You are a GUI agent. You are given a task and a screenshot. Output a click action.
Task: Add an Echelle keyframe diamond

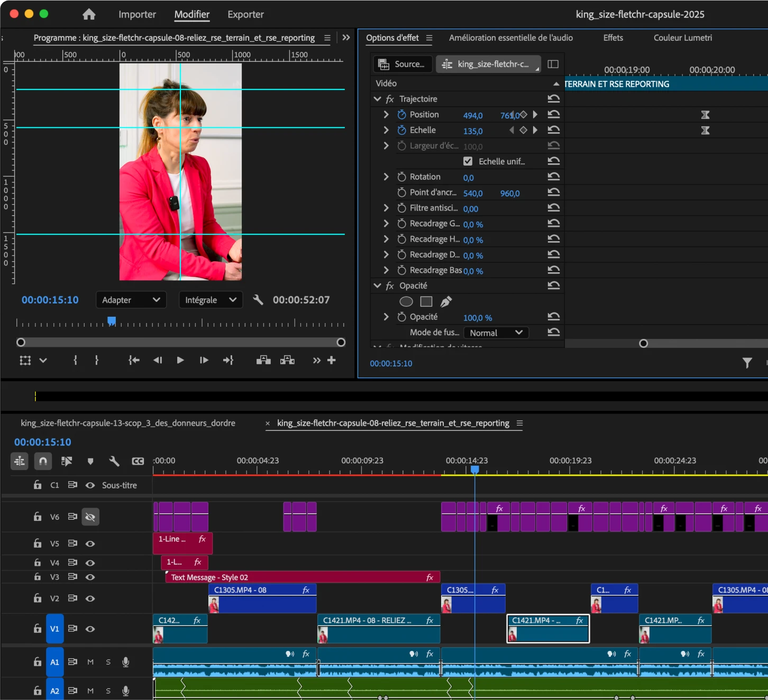523,130
